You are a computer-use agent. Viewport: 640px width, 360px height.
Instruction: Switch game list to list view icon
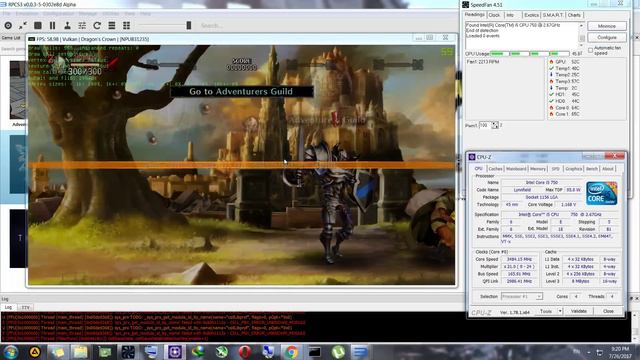[111, 25]
